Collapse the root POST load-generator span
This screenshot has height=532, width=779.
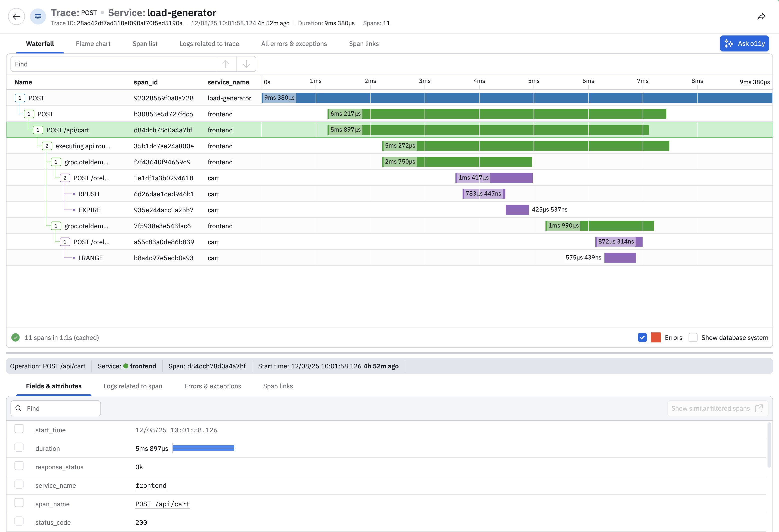click(20, 98)
